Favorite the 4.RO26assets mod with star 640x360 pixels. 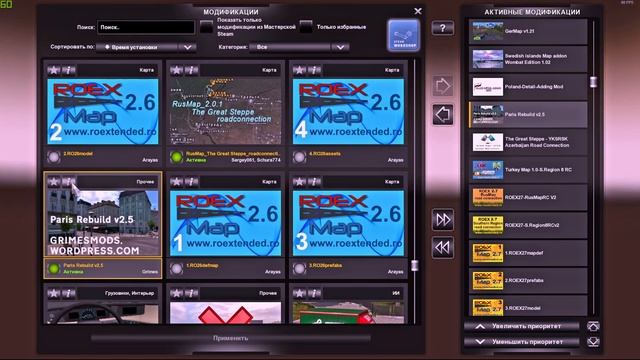coord(299,70)
